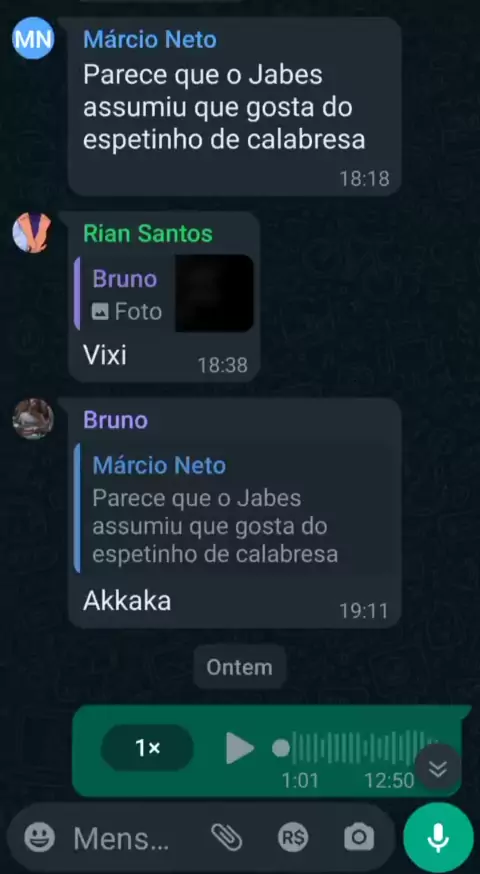Tap the paperclip attachment icon
The height and width of the screenshot is (874, 480).
[227, 837]
